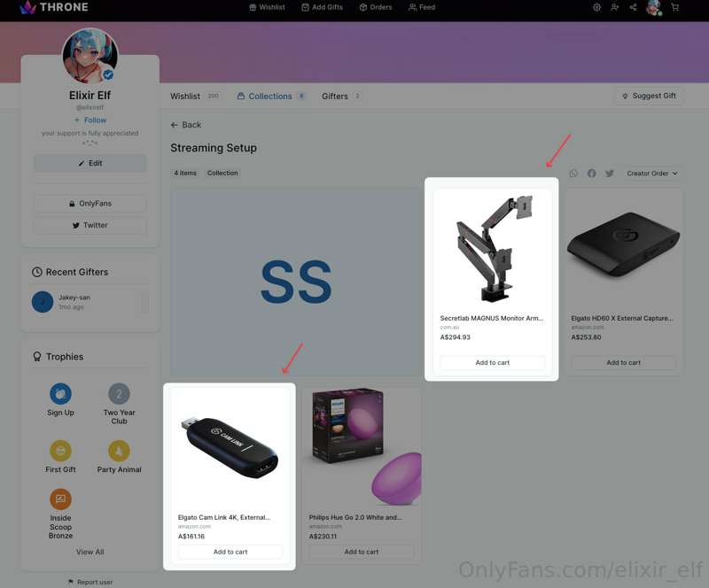Click the share icon in top bar
The width and height of the screenshot is (709, 588).
633,7
